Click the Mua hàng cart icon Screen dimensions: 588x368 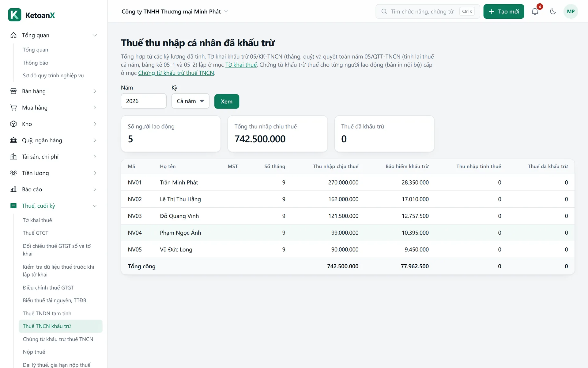pyautogui.click(x=13, y=108)
